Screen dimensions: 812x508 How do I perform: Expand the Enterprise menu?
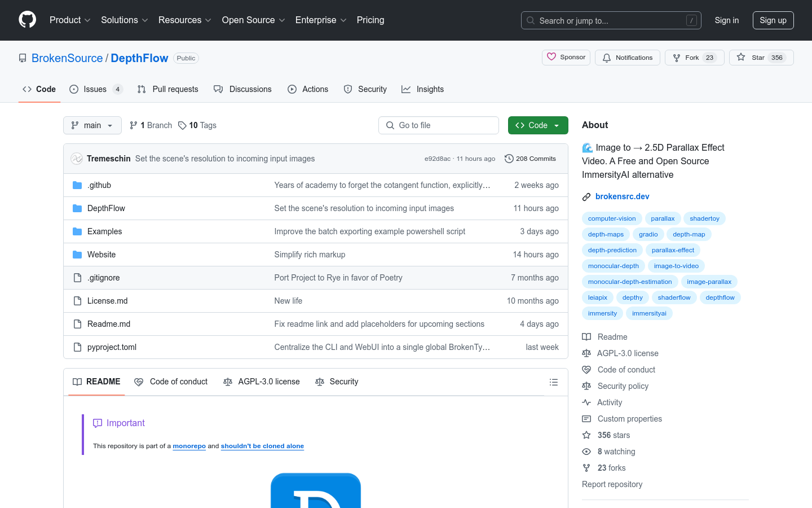click(321, 20)
